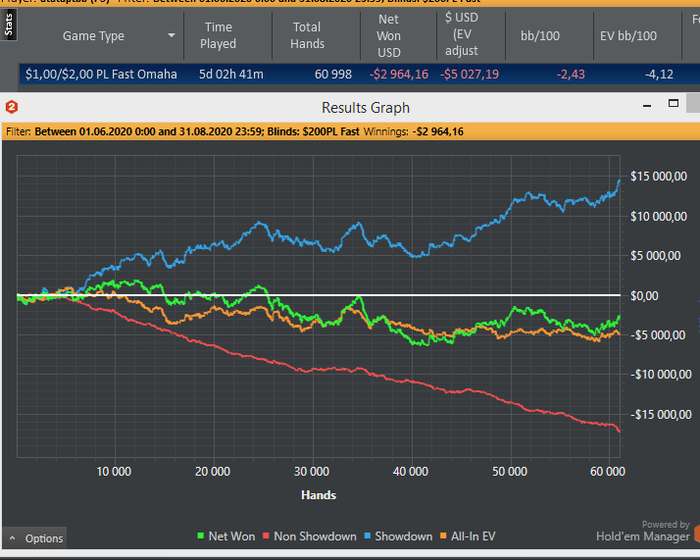Click the -2,43 bb/100 cell
Viewport: 700px width, 560px height.
coord(571,74)
